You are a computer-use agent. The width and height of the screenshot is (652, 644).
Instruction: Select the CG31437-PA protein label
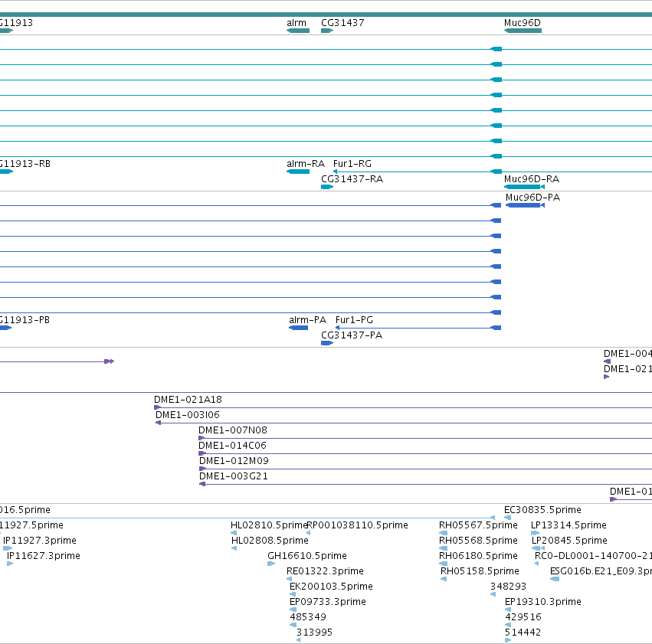(352, 335)
